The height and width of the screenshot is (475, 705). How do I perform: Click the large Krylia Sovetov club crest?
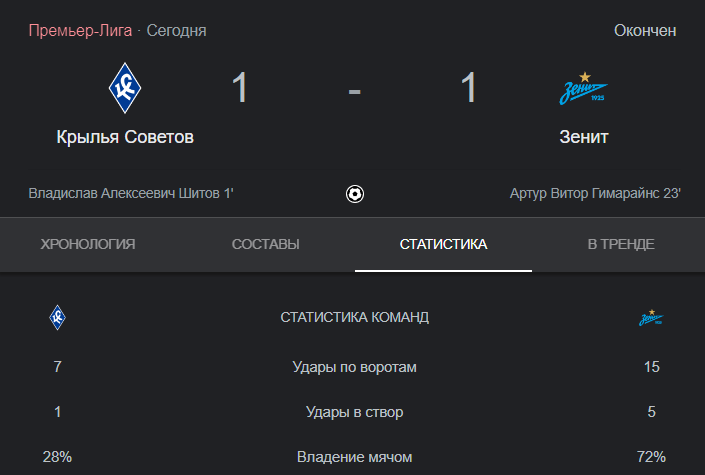(125, 88)
